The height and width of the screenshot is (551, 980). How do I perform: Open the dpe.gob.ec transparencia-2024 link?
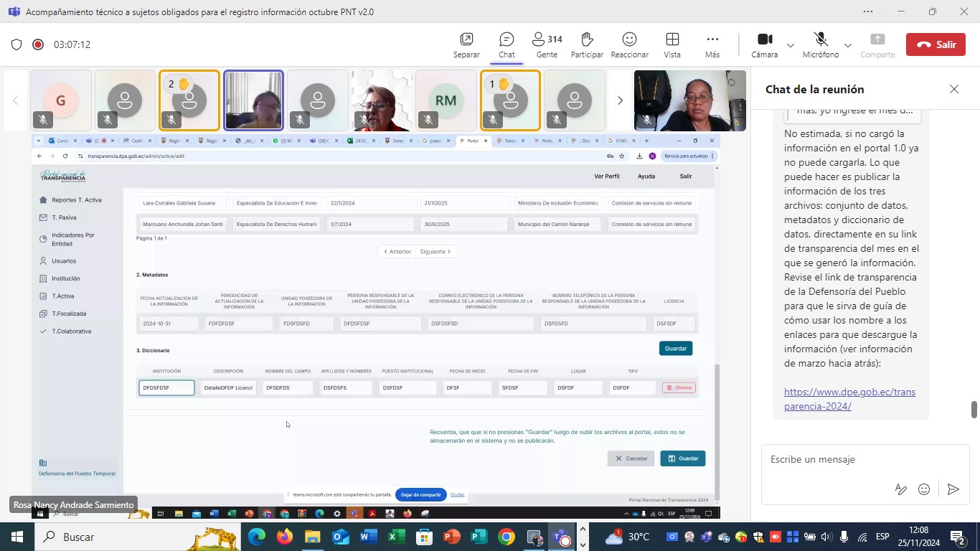coord(849,399)
